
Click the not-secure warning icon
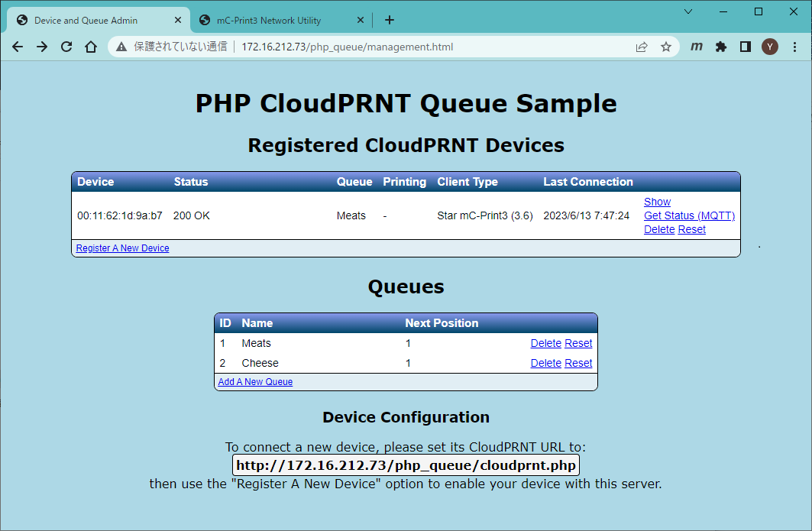tap(121, 47)
